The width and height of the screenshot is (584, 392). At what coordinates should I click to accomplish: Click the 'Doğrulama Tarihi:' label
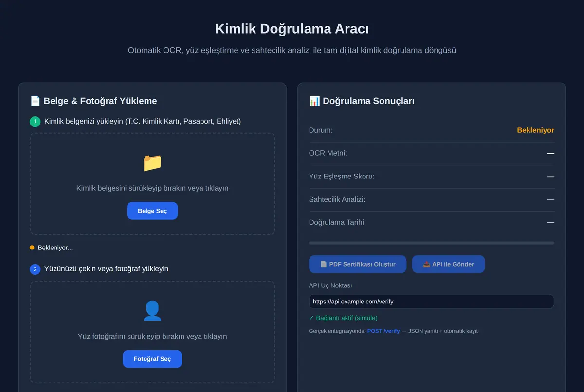tap(337, 222)
